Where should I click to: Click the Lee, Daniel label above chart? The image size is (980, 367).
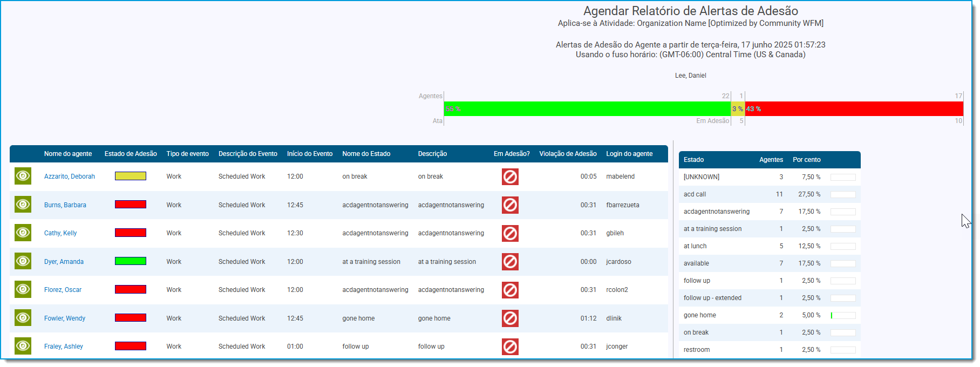[690, 76]
